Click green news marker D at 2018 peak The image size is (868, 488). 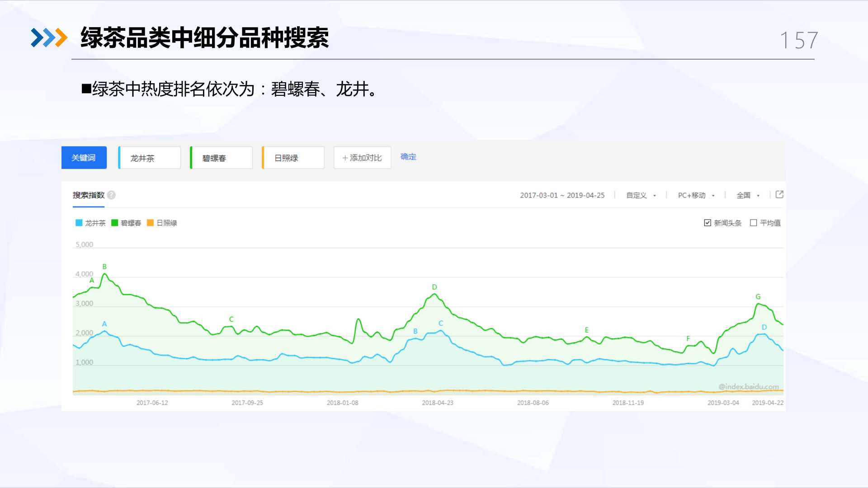(434, 287)
